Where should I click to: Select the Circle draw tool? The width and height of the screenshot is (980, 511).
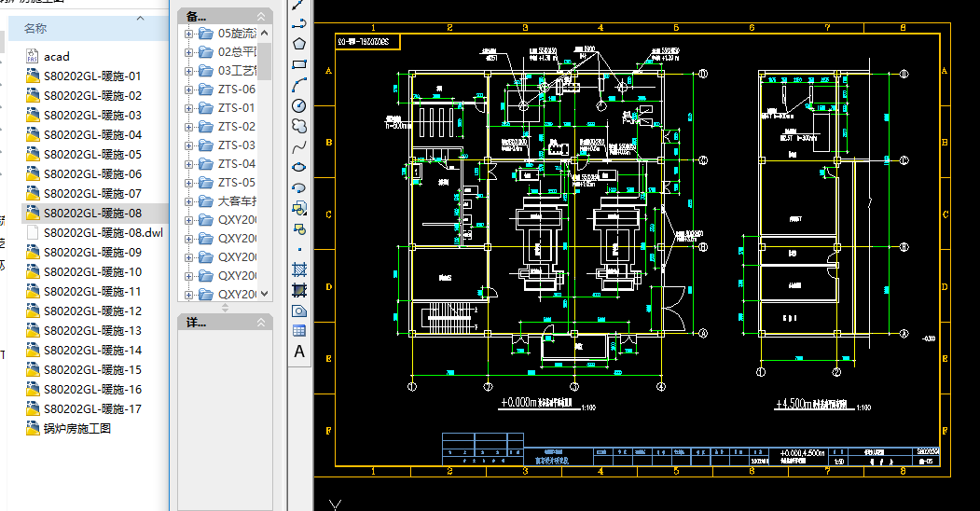point(299,105)
